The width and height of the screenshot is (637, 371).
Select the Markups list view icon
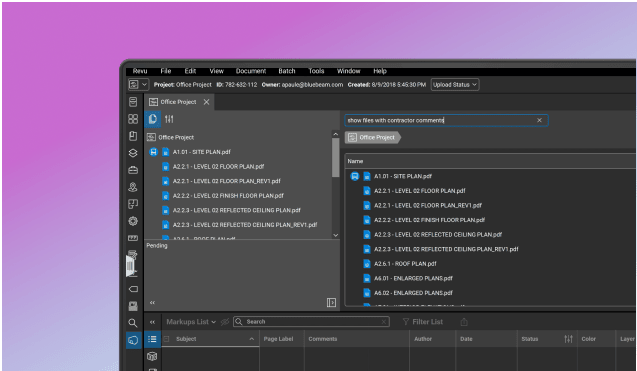[152, 339]
